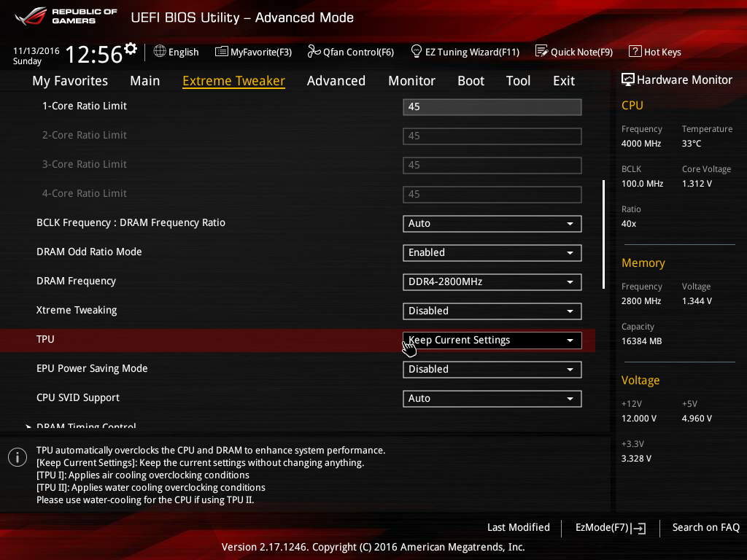Open BCLK Frequency DRAM Frequency Ratio dropdown

coord(492,223)
